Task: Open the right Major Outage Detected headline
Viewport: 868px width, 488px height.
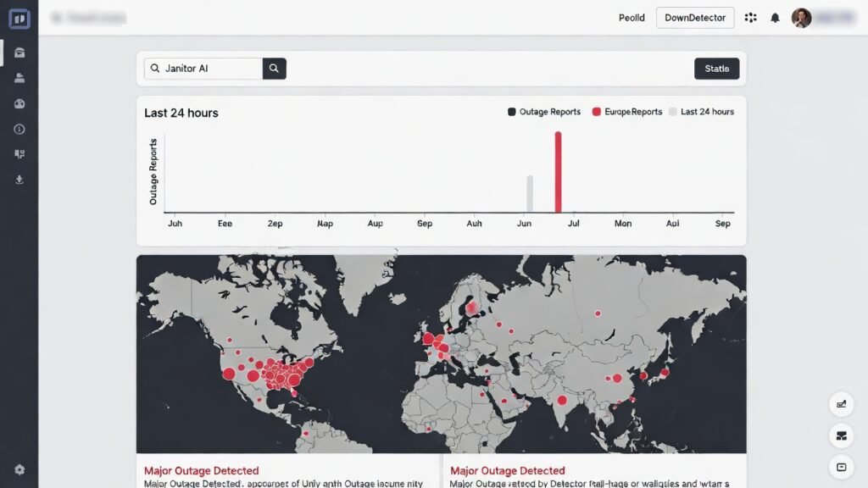Action: [x=508, y=470]
